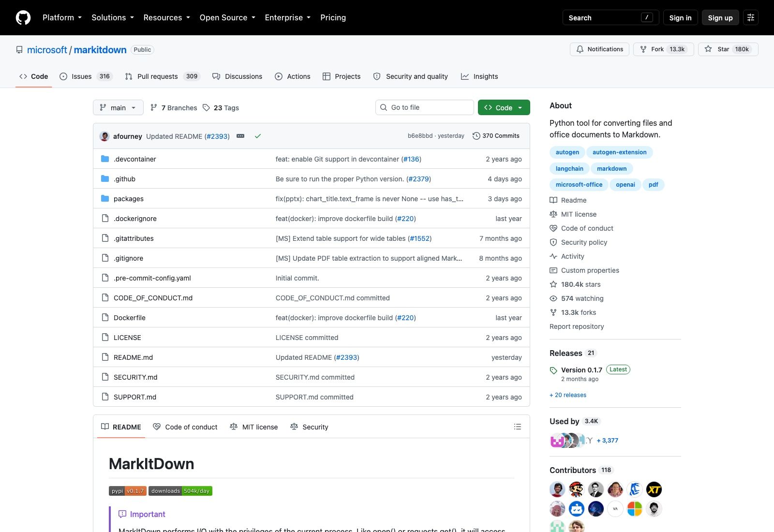The height and width of the screenshot is (532, 774).
Task: Select the Security README tab
Action: click(309, 427)
